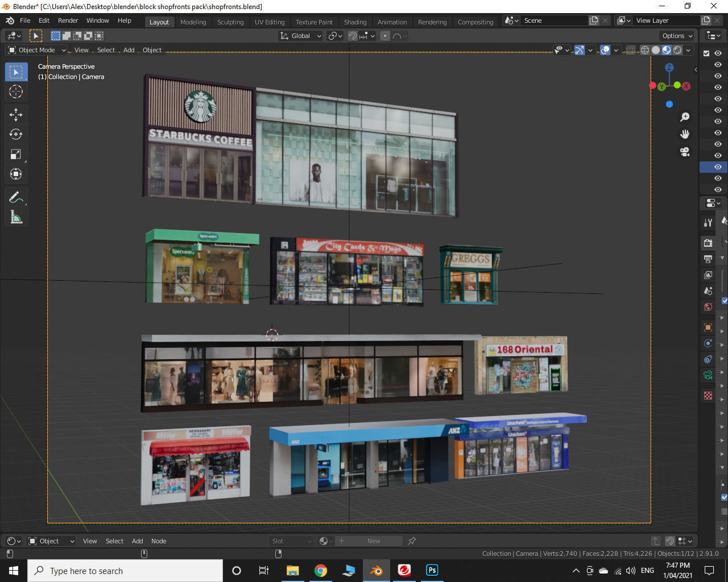728x582 pixels.
Task: Toggle viewport overlays
Action: (x=605, y=50)
